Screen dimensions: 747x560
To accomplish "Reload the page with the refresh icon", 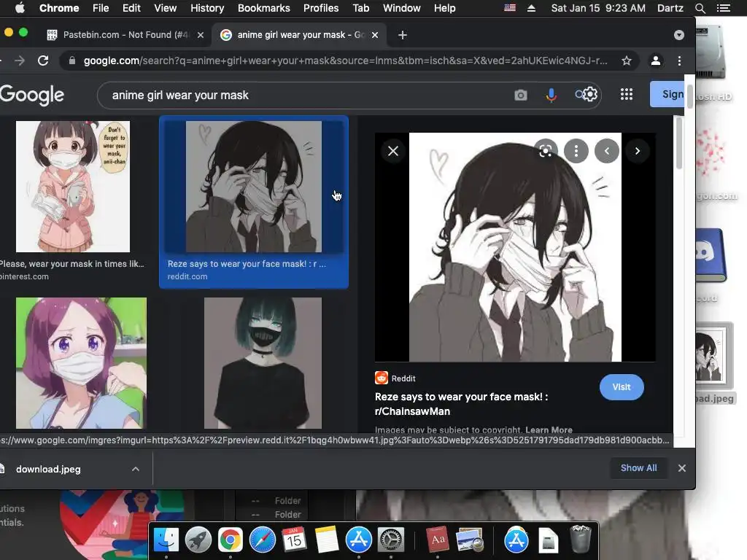I will coord(43,61).
